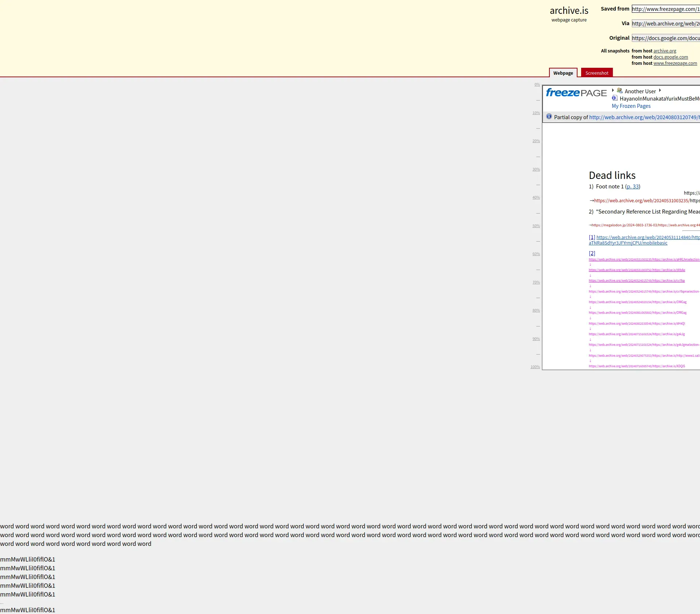Click the Via URL input field

(x=665, y=24)
